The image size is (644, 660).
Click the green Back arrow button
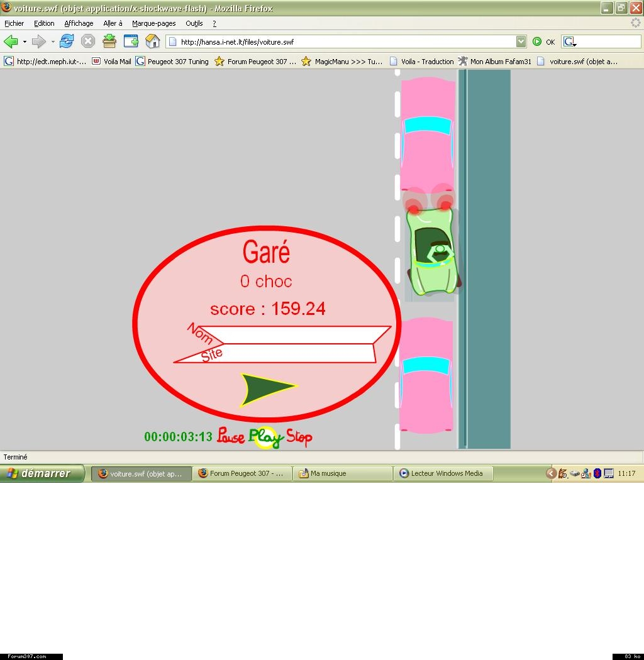[11, 42]
